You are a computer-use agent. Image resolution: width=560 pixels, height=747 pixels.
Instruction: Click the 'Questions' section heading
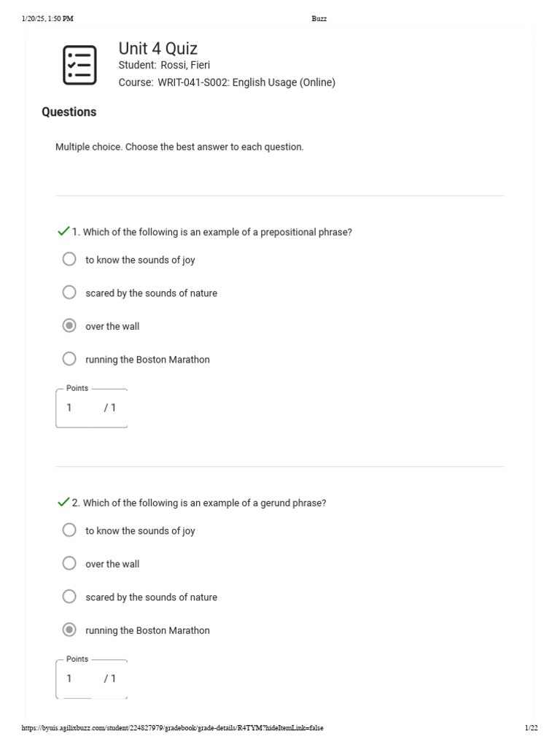(69, 112)
